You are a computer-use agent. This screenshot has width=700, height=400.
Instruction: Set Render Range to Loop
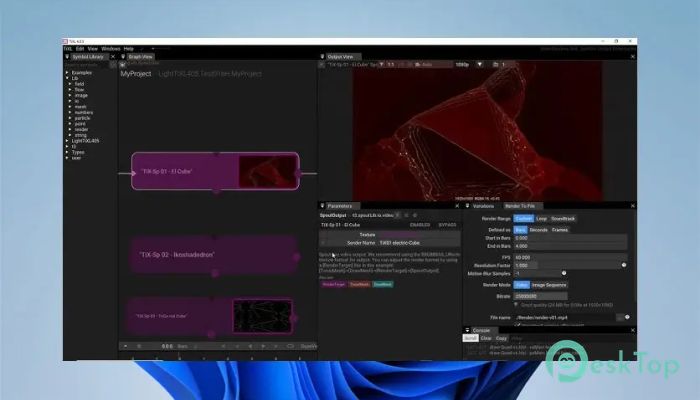point(541,219)
